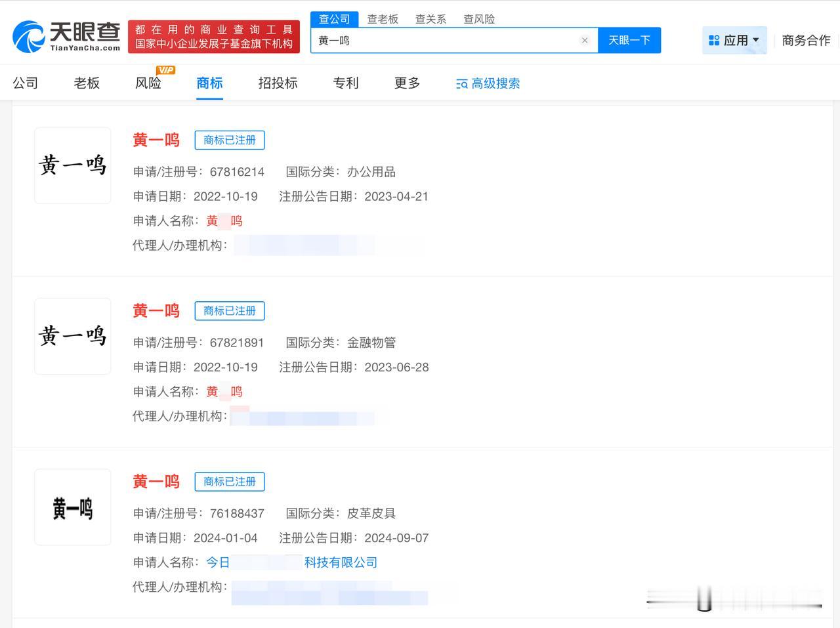Click the VIP badge above 风险
This screenshot has width=840, height=628.
165,70
